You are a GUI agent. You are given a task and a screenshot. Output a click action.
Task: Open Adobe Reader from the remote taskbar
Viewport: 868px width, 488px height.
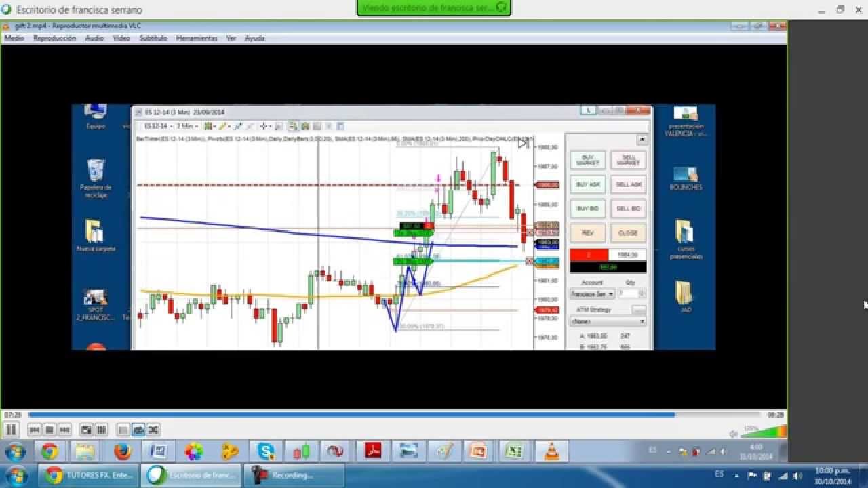click(374, 451)
